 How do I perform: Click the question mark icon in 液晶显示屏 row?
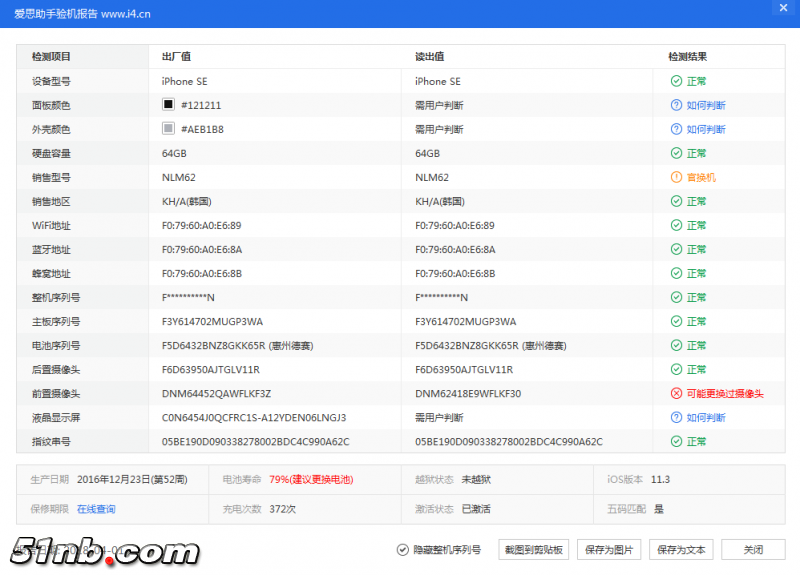[676, 418]
